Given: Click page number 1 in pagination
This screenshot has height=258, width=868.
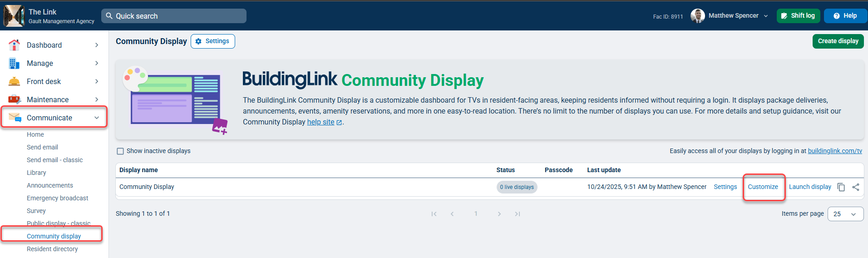Looking at the screenshot, I should coord(476,213).
